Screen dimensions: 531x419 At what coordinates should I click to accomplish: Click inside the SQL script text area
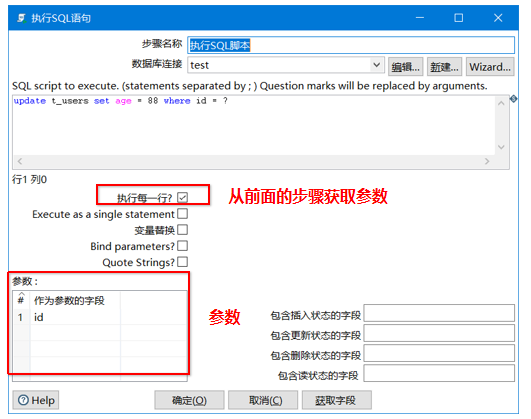click(x=254, y=125)
